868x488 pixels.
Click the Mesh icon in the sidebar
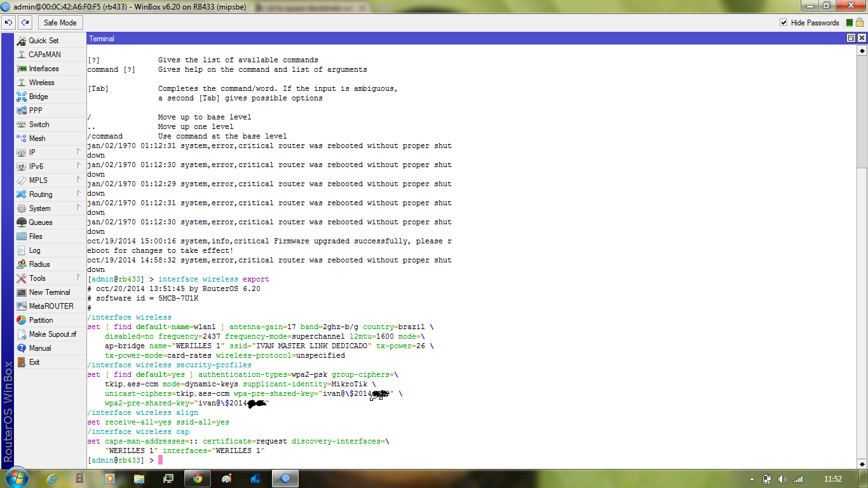[21, 138]
